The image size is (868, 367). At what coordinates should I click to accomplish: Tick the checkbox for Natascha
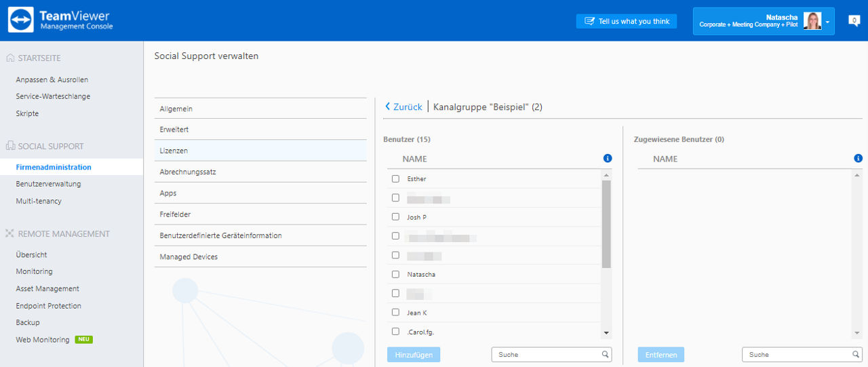[395, 274]
